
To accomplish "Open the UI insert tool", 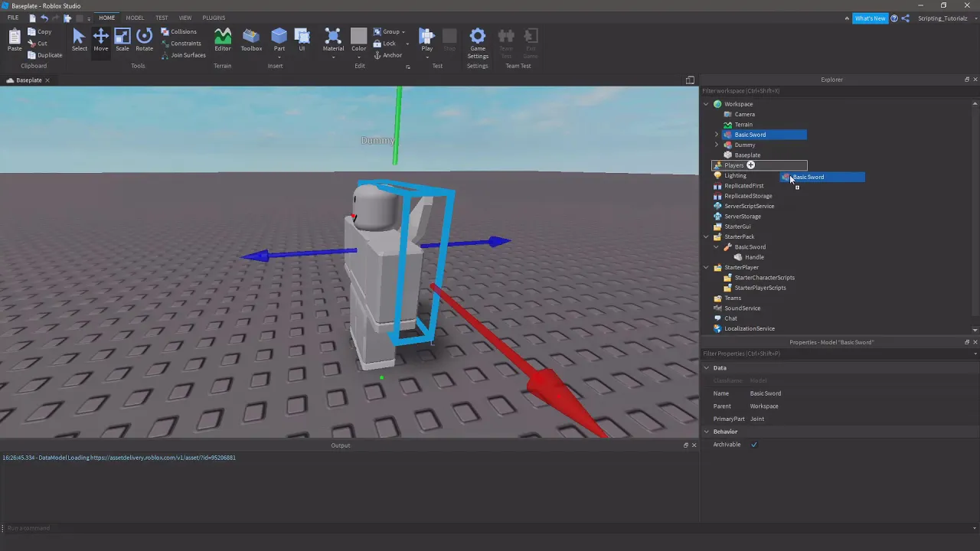I will (x=302, y=40).
